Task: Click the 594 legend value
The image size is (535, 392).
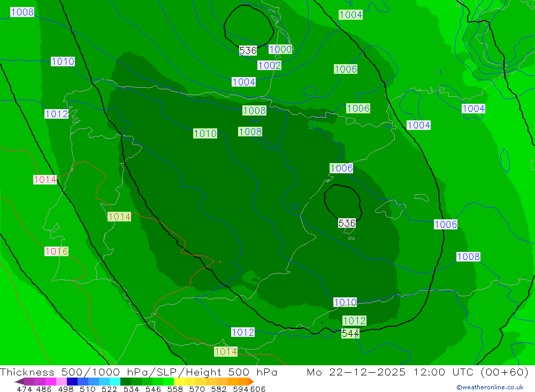Action: click(x=241, y=389)
